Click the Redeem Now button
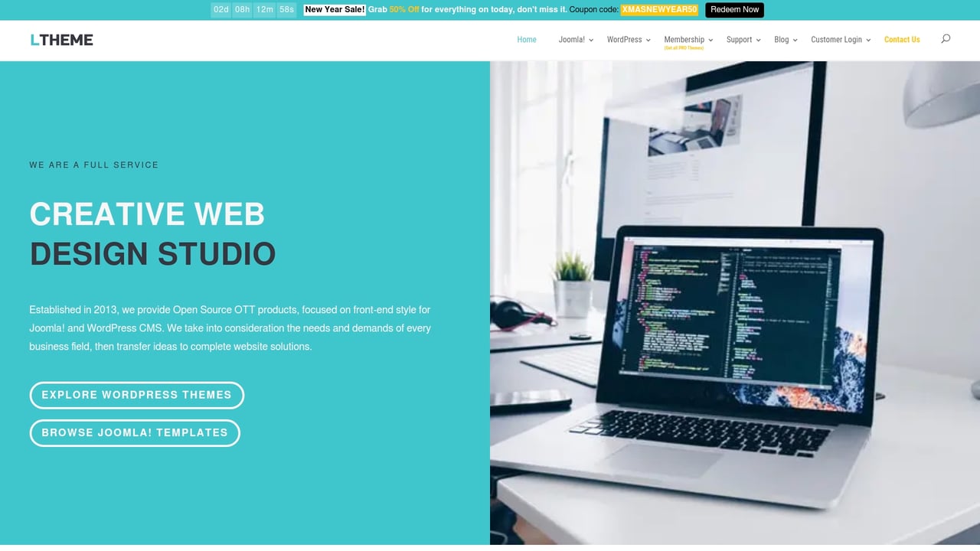Viewport: 980px width, 551px height. [x=734, y=10]
